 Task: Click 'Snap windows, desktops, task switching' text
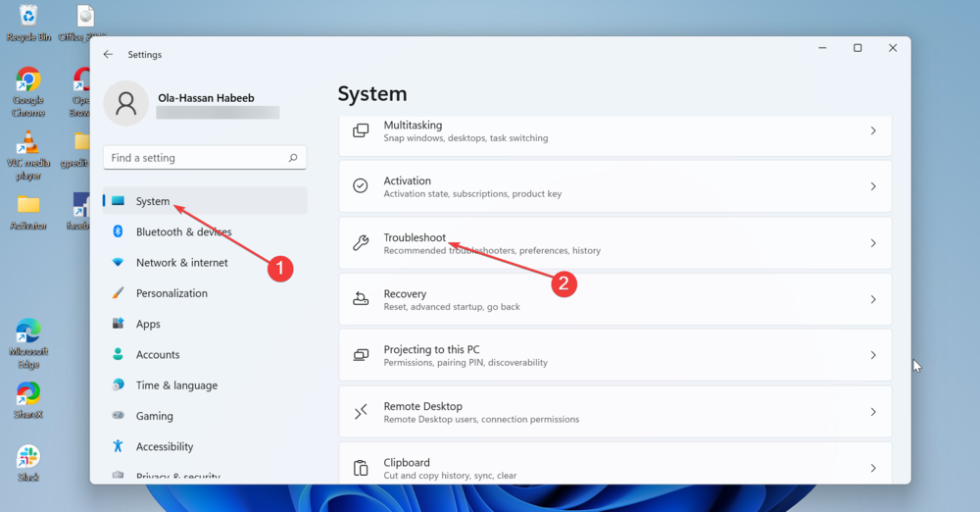tap(465, 137)
